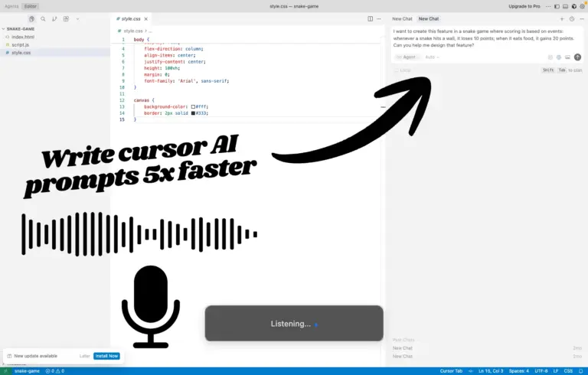Send the chat prompt with arrow button
The image size is (588, 375).
tap(577, 57)
